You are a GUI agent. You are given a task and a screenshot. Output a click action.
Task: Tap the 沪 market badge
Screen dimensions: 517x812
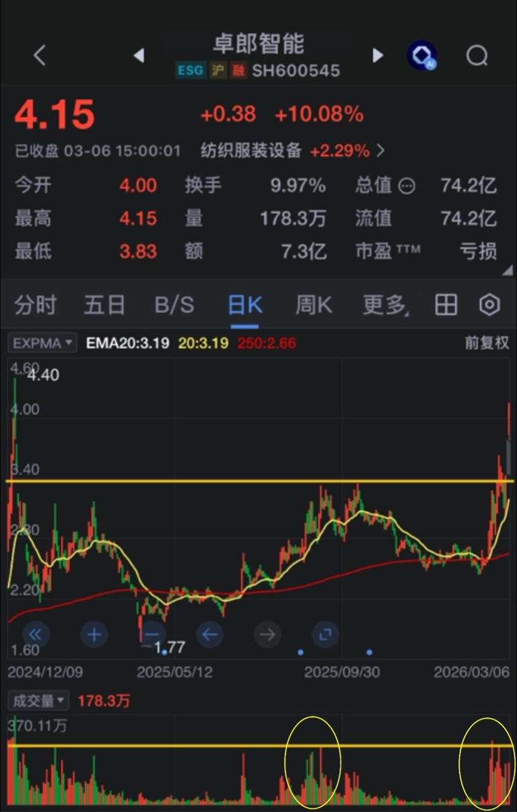click(x=217, y=71)
